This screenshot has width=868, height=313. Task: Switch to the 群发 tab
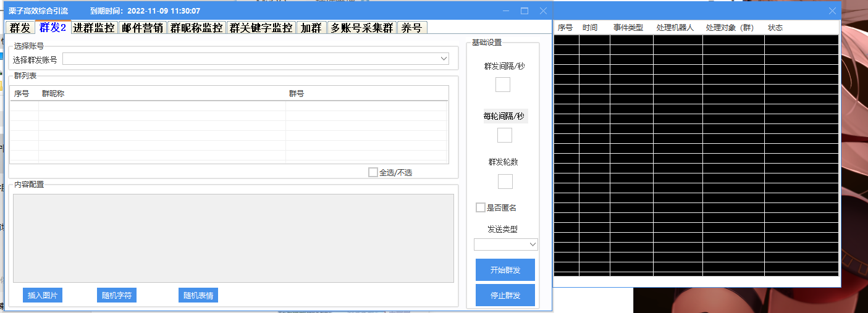[20, 28]
